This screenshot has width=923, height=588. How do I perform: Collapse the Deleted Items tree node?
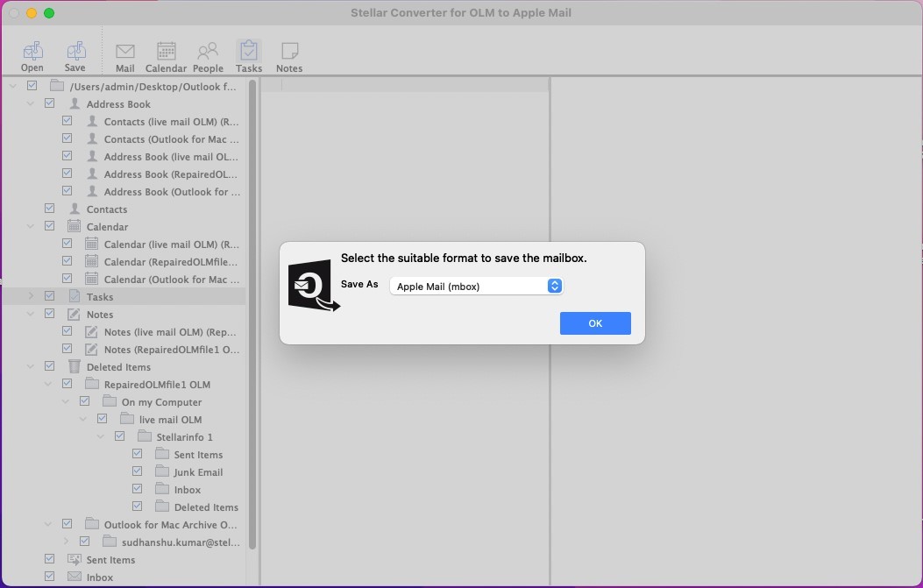pos(31,366)
